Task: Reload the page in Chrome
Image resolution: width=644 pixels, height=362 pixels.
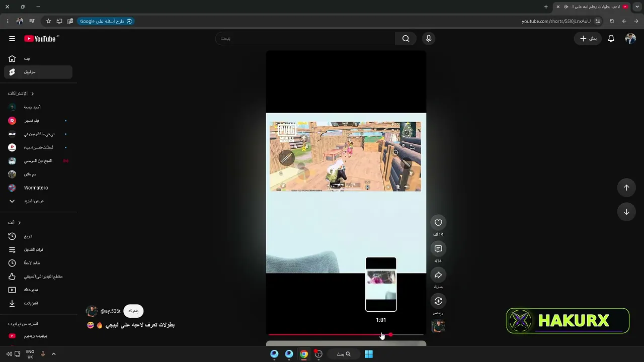Action: pos(612,21)
